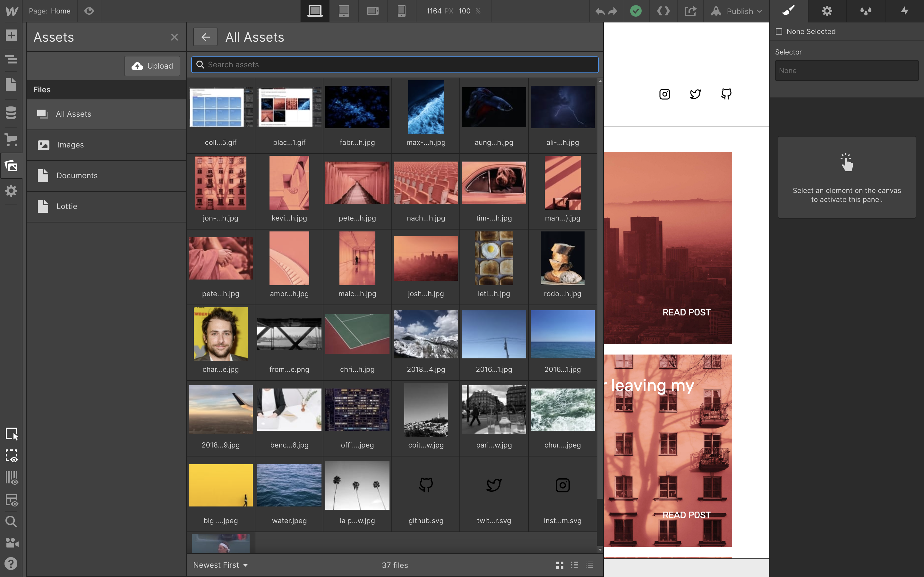Open the CMS Collections panel
The height and width of the screenshot is (577, 924).
click(x=11, y=113)
